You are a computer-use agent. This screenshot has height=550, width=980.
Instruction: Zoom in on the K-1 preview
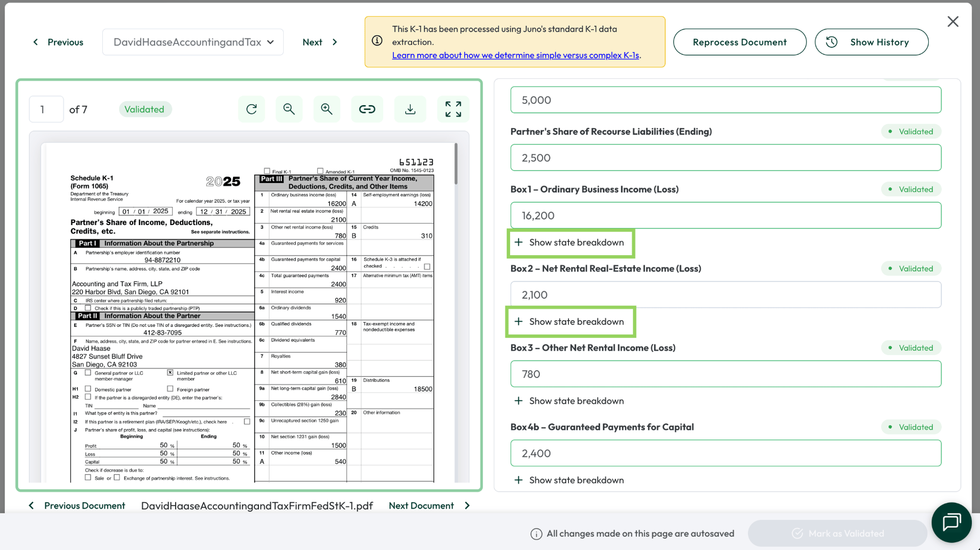[327, 109]
